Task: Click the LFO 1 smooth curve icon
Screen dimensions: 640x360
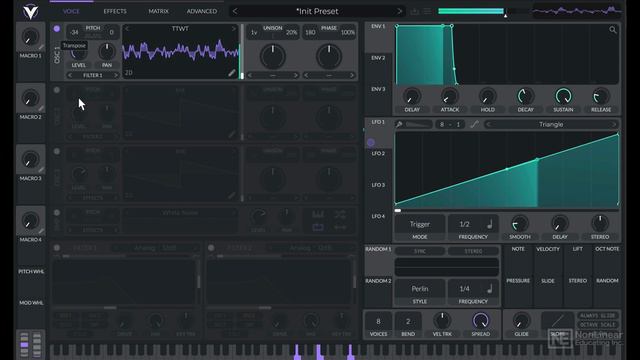Action: click(474, 124)
